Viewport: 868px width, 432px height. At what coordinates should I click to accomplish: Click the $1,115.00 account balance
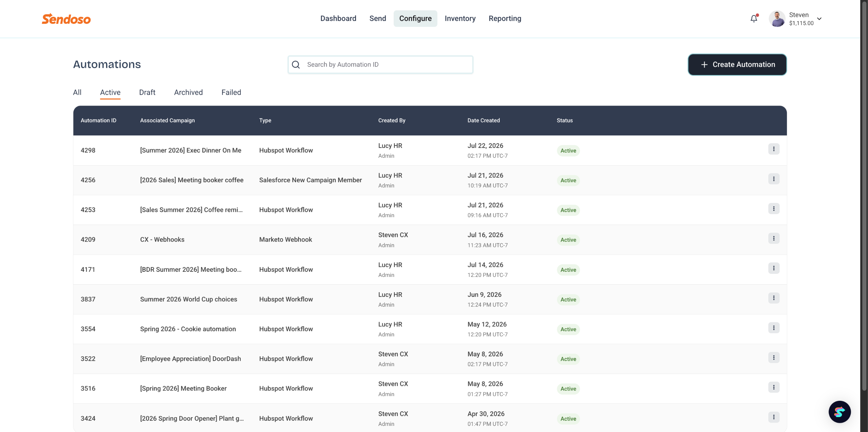point(801,23)
